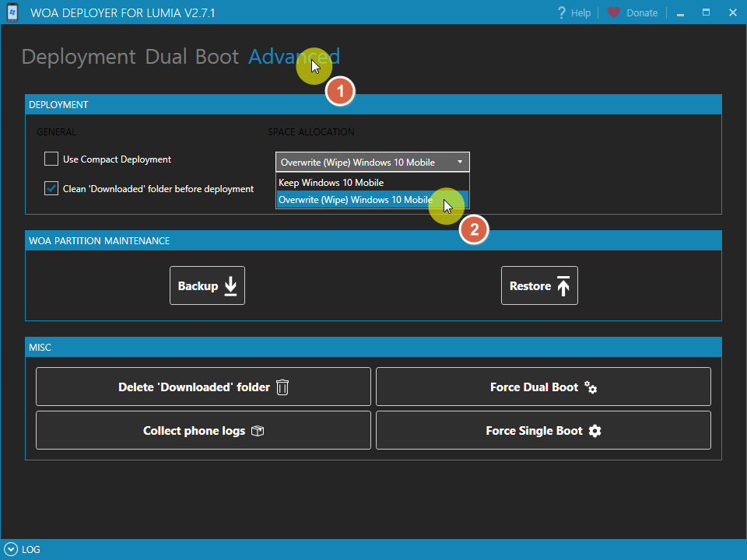Click the WOA Deployer phone app icon

click(12, 12)
